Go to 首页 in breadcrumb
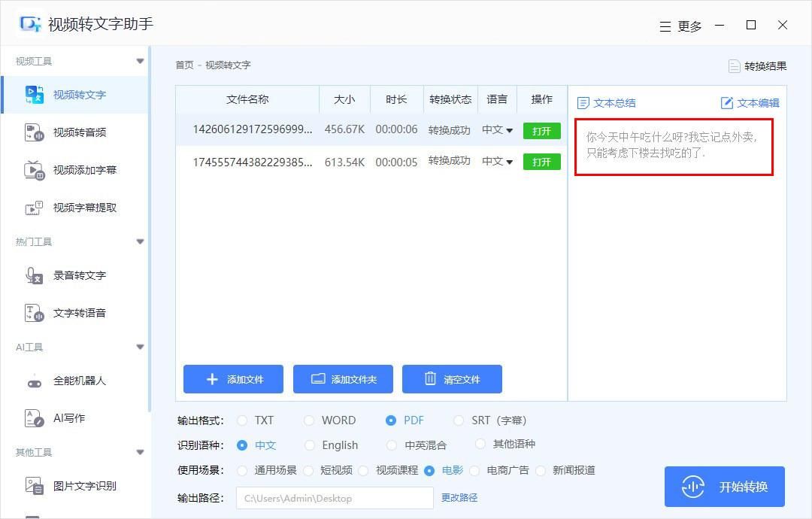Image resolution: width=812 pixels, height=519 pixels. (184, 65)
